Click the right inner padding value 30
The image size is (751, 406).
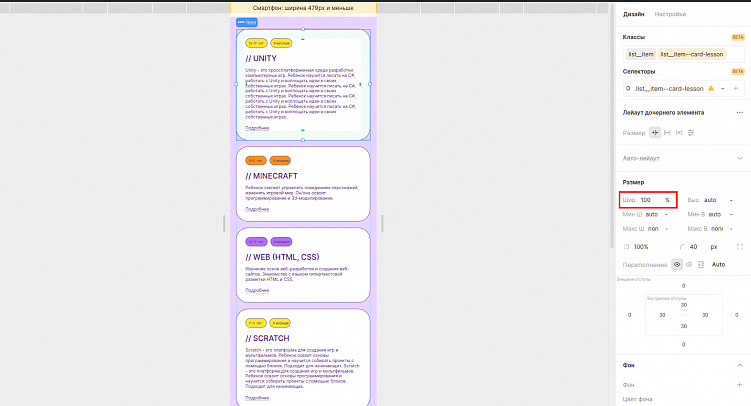click(x=705, y=315)
